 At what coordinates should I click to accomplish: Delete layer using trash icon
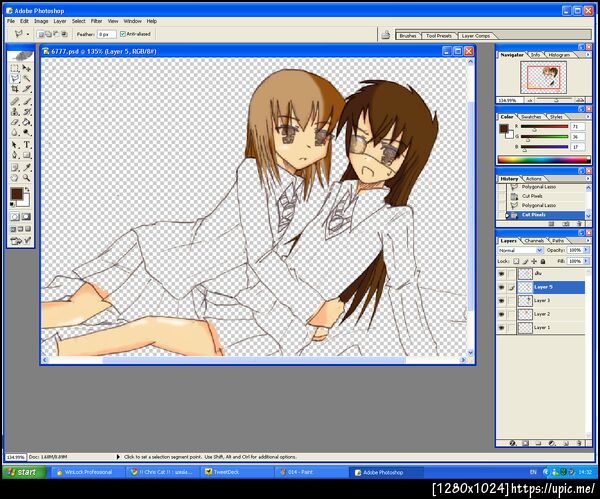click(x=579, y=443)
